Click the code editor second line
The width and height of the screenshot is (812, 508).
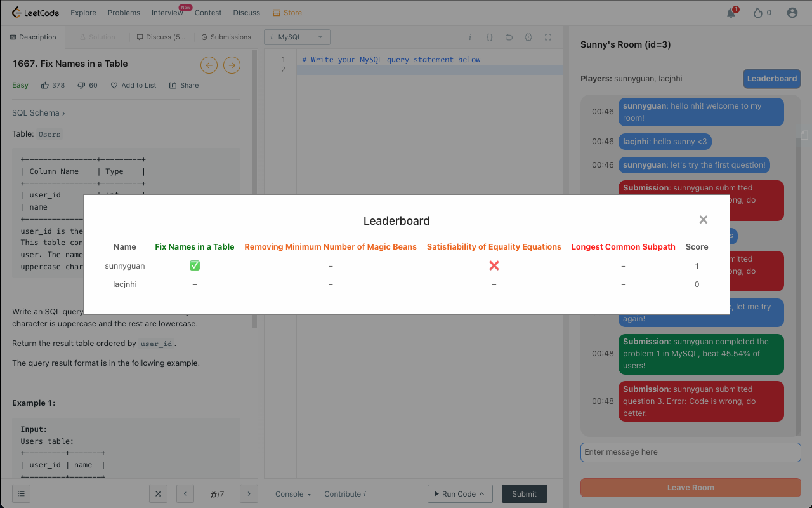(x=430, y=70)
